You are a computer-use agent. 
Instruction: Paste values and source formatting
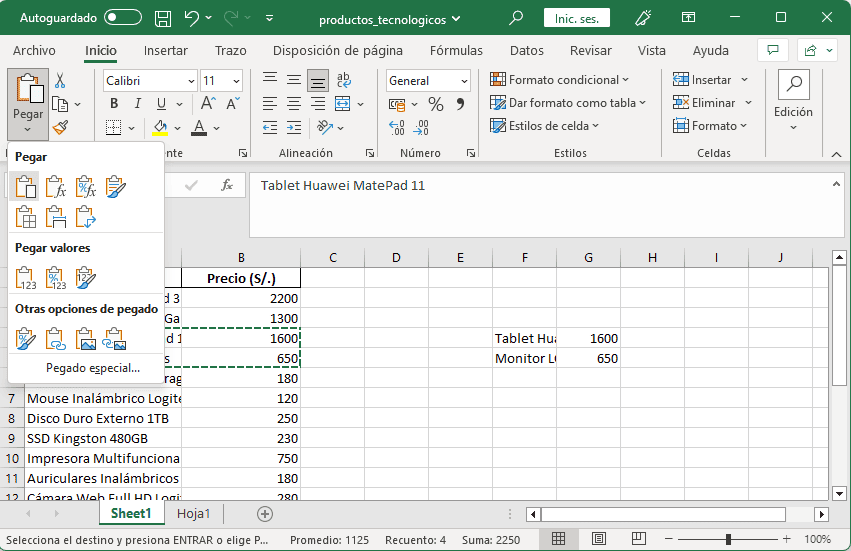pos(86,278)
